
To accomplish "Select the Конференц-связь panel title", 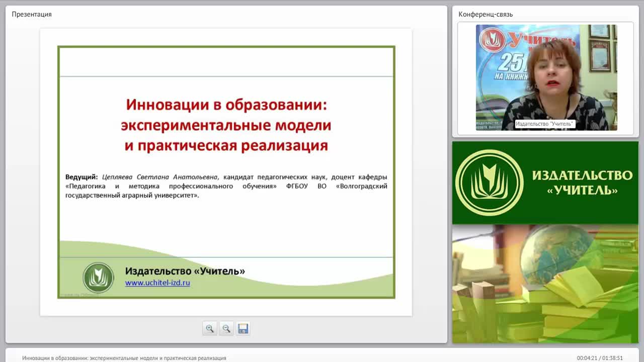I will click(486, 14).
